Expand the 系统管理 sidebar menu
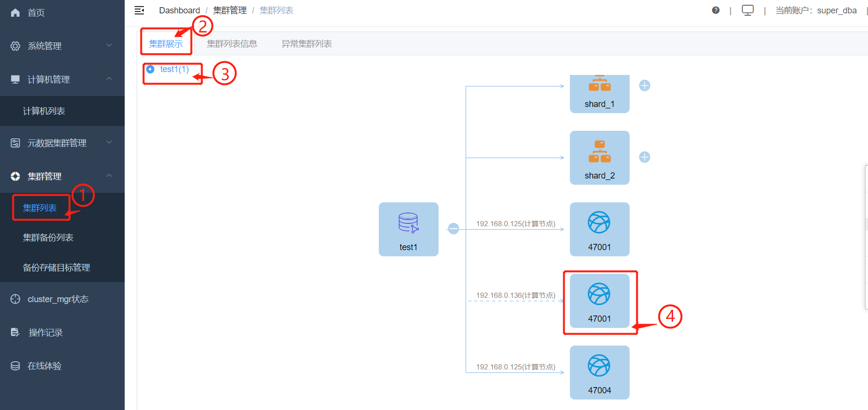This screenshot has height=410, width=868. coord(62,46)
